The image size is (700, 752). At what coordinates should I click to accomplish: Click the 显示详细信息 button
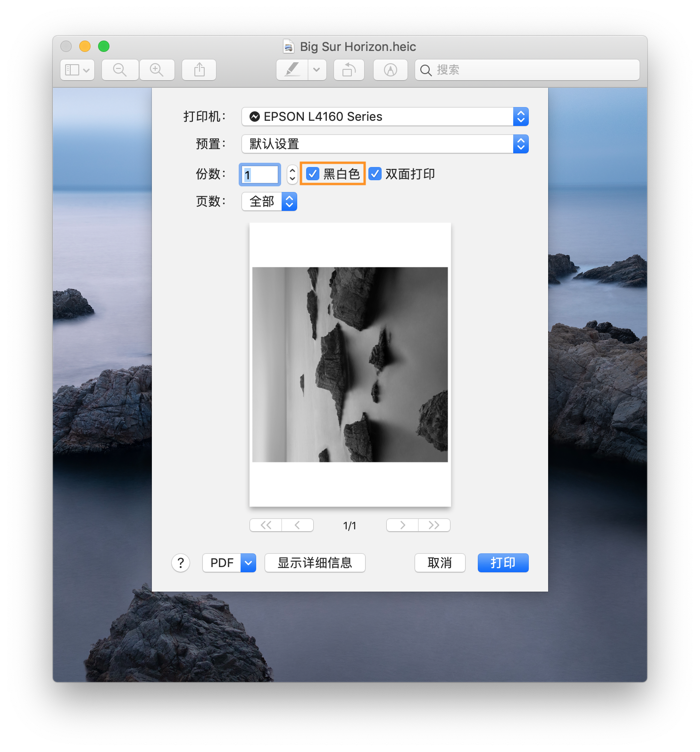coord(315,563)
